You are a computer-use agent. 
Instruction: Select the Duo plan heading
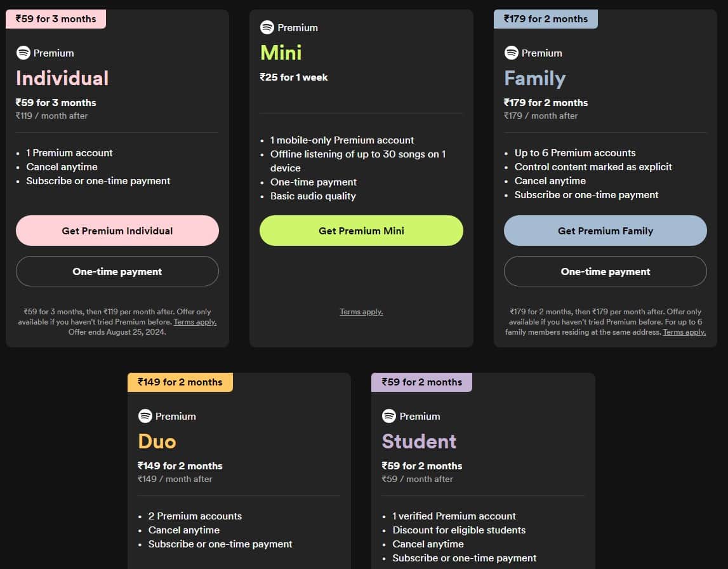(x=157, y=441)
